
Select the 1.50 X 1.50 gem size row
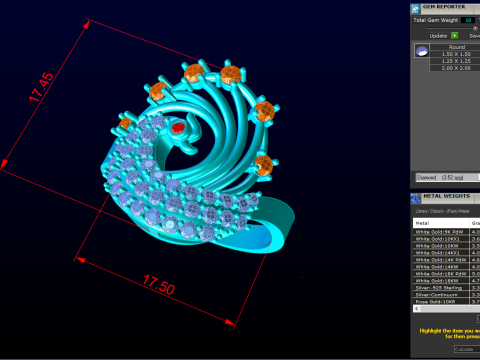pyautogui.click(x=455, y=54)
